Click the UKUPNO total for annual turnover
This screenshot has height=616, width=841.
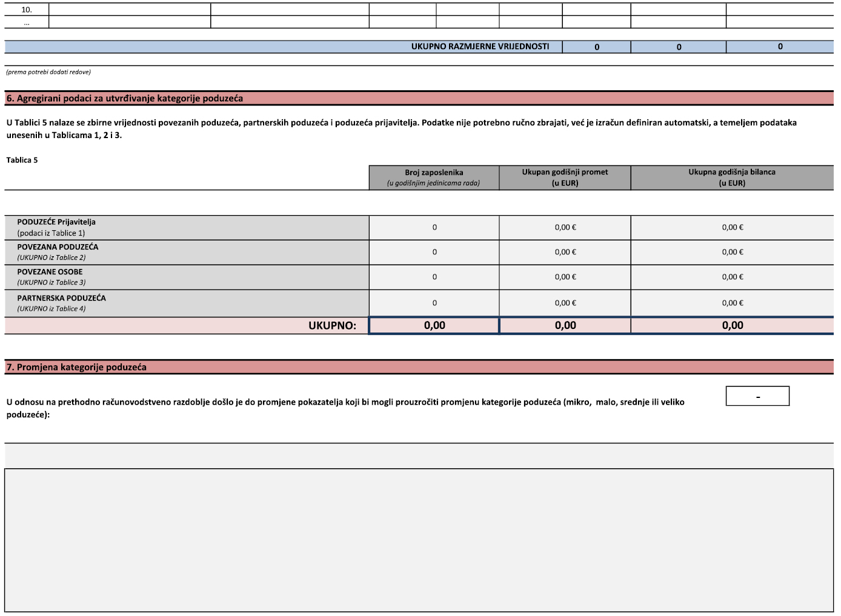point(565,326)
